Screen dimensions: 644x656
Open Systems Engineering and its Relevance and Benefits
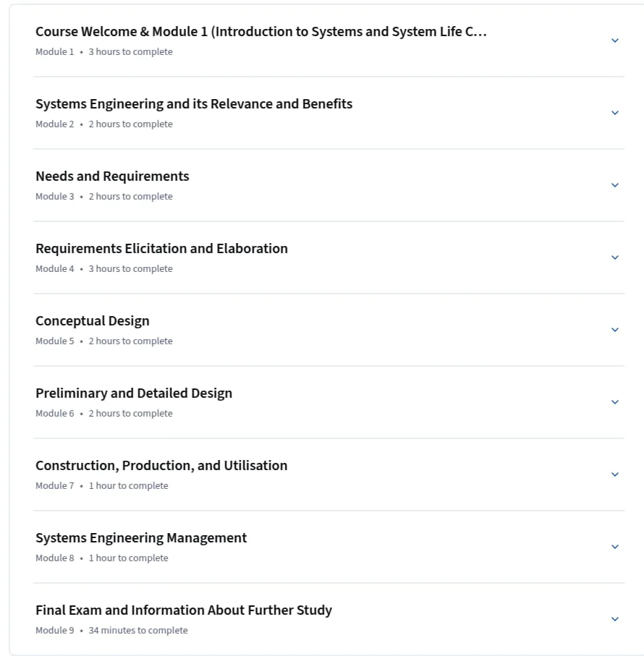[194, 103]
